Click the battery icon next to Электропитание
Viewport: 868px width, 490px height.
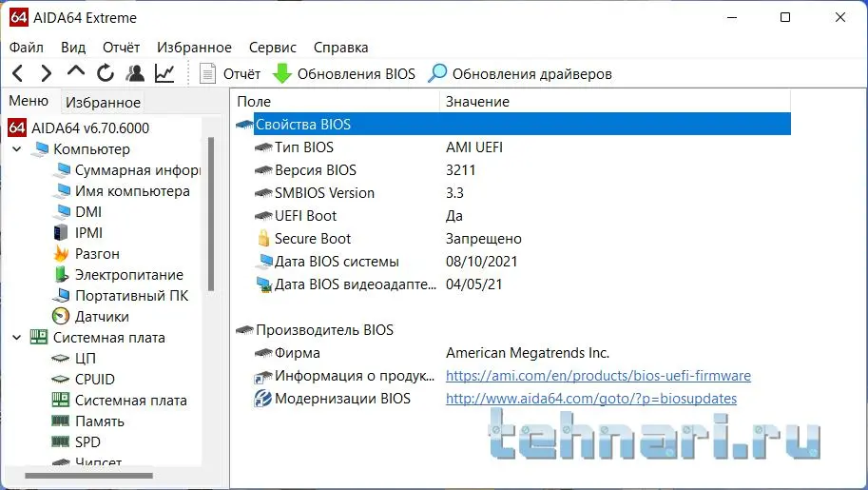(x=61, y=274)
